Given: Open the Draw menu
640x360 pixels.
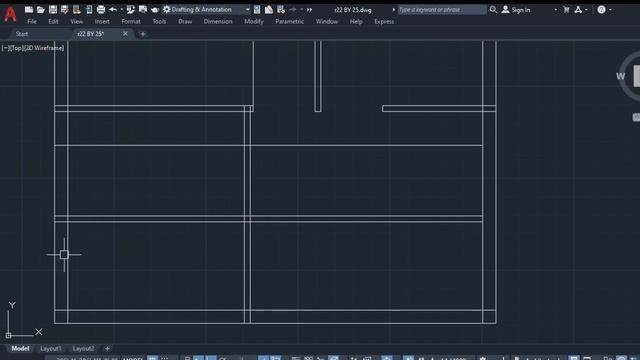Looking at the screenshot, I should [x=185, y=21].
